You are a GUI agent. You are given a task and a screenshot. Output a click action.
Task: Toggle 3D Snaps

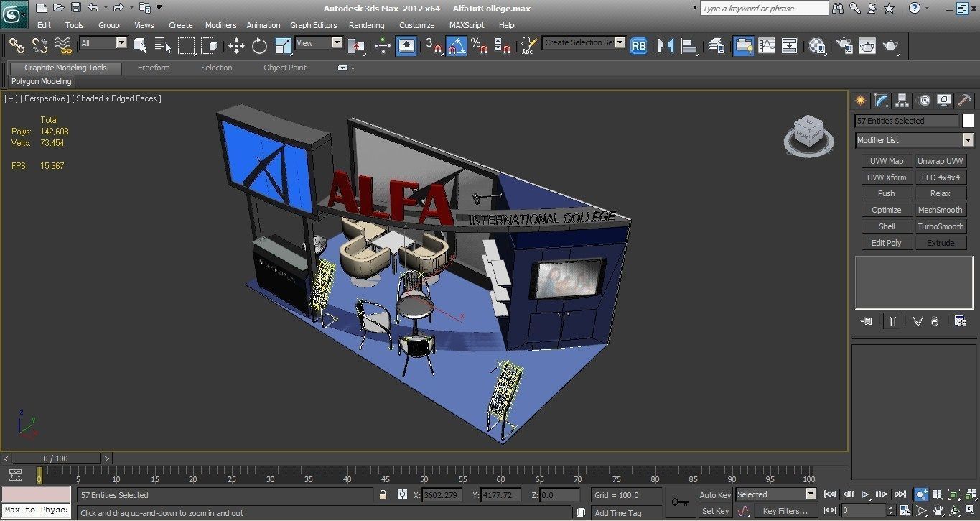433,46
